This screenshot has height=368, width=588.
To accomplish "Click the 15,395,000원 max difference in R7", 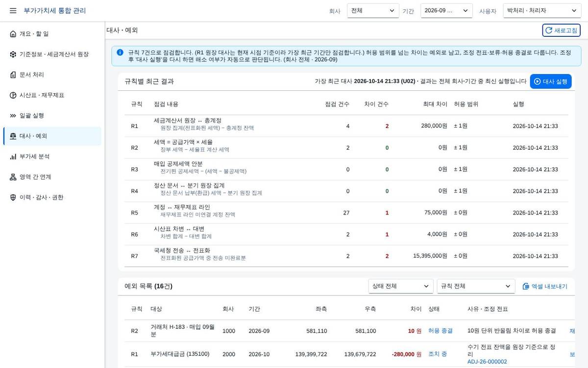I will click(x=430, y=256).
